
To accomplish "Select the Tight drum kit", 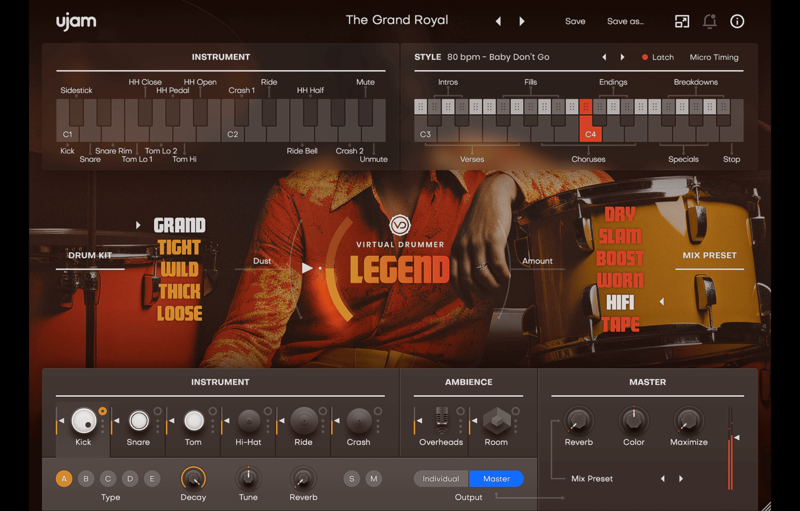I will tap(179, 247).
